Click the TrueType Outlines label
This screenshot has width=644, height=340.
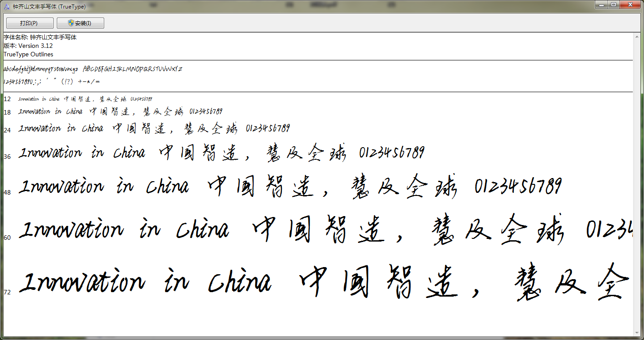tap(28, 54)
